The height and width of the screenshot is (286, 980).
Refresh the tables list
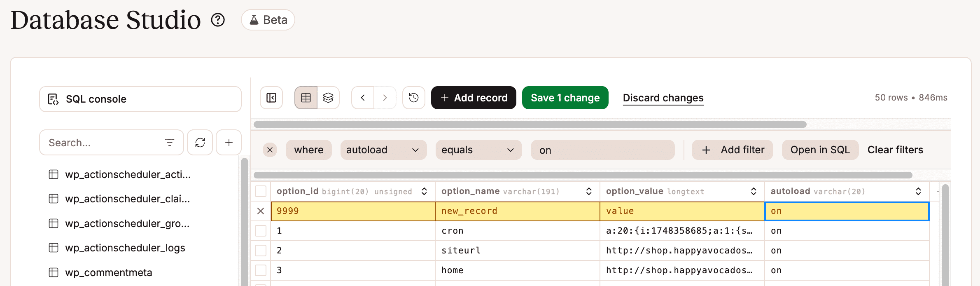[200, 143]
